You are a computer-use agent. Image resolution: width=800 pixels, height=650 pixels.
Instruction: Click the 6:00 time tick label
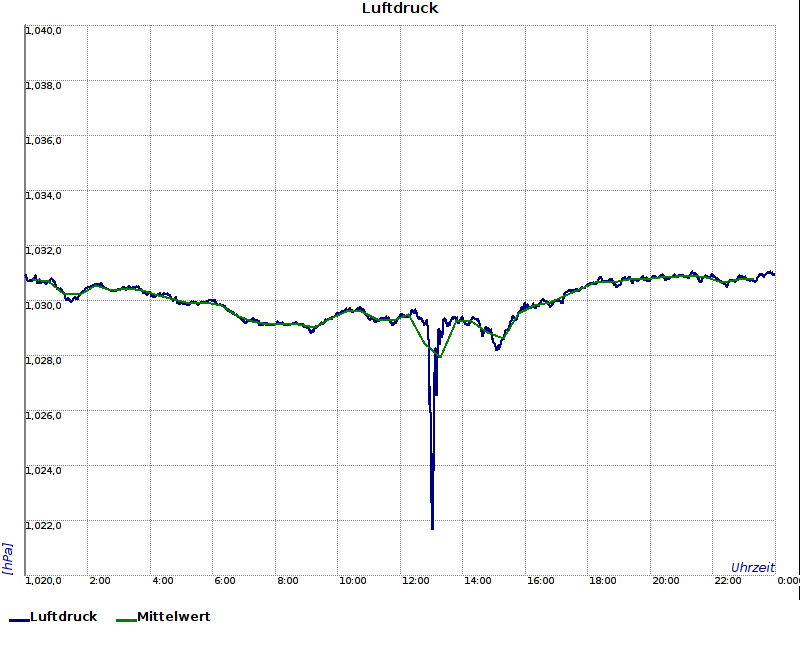(224, 581)
